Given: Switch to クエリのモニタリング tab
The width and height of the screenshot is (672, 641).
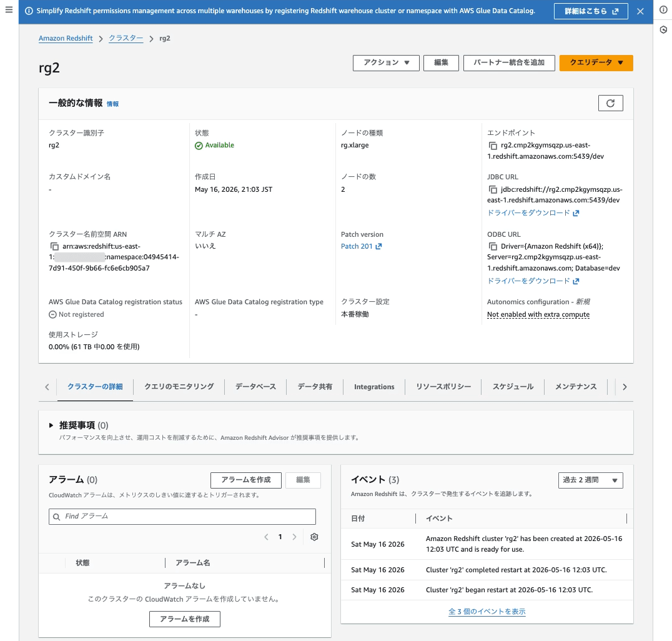Looking at the screenshot, I should coord(179,387).
